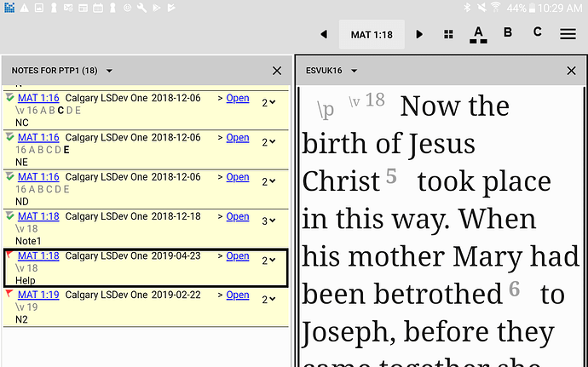Open the N2 note via its Open link

pyautogui.click(x=238, y=295)
